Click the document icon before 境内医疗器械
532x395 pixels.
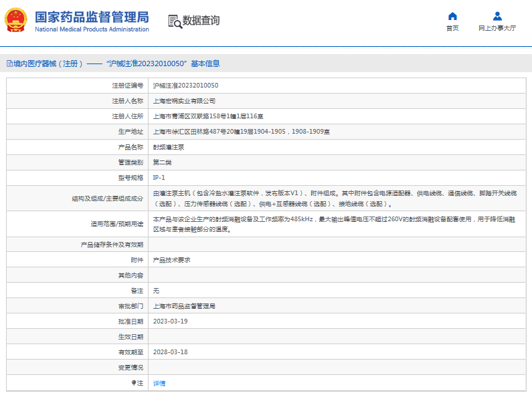pos(9,63)
